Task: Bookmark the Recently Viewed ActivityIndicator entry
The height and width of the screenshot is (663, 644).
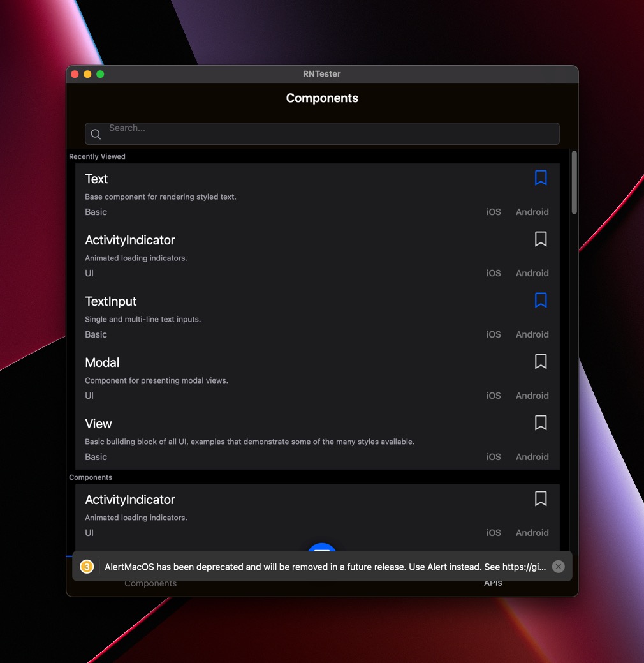Action: point(541,239)
